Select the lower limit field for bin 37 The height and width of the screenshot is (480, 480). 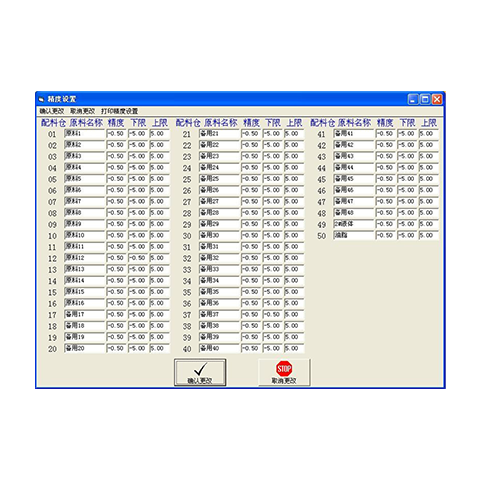click(x=272, y=314)
